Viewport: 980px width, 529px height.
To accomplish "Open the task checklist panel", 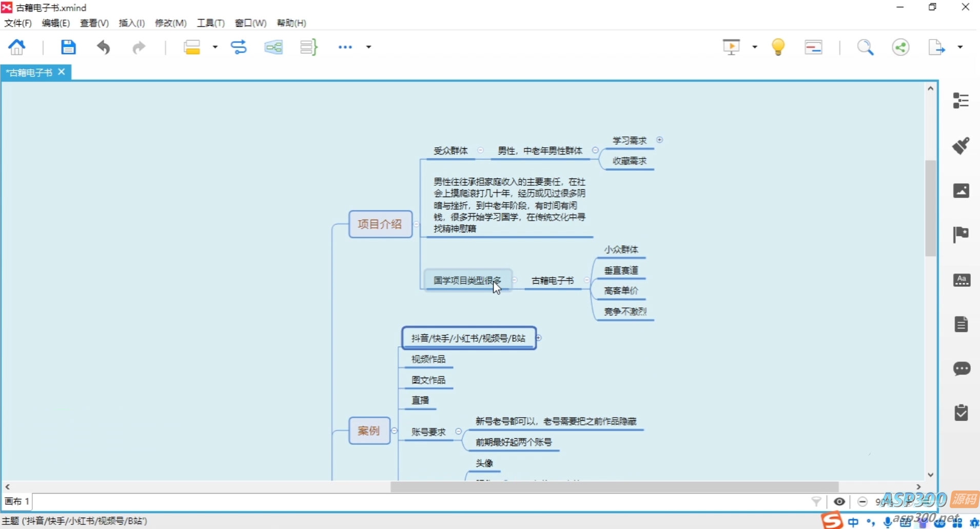I will coord(961,413).
